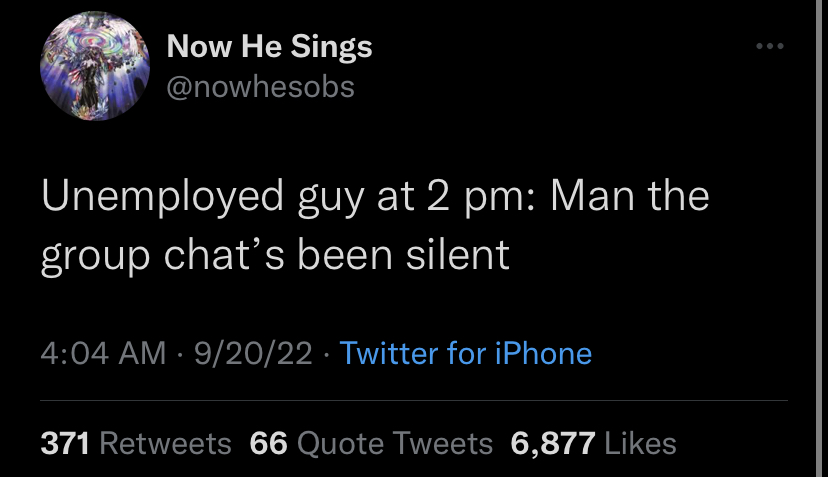Click "Man the" at end of first tweet line
Viewport: 828px width, 477px height.
tap(629, 196)
